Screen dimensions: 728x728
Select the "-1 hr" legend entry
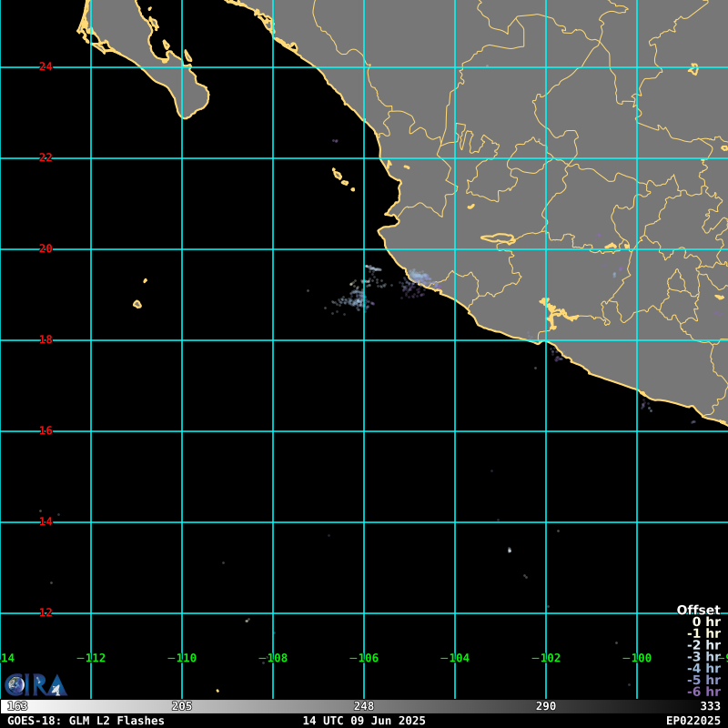click(x=703, y=633)
